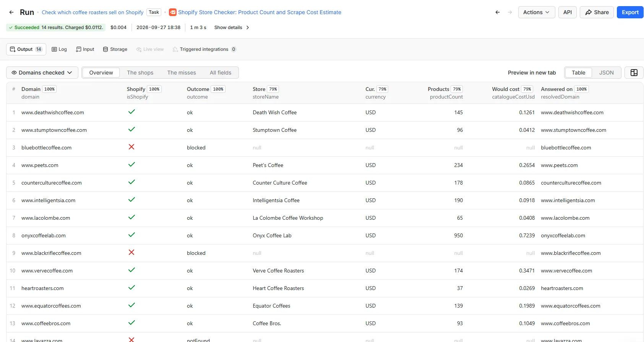Click domain cell www.intelligentsia.com
The image size is (644, 342).
tap(49, 200)
